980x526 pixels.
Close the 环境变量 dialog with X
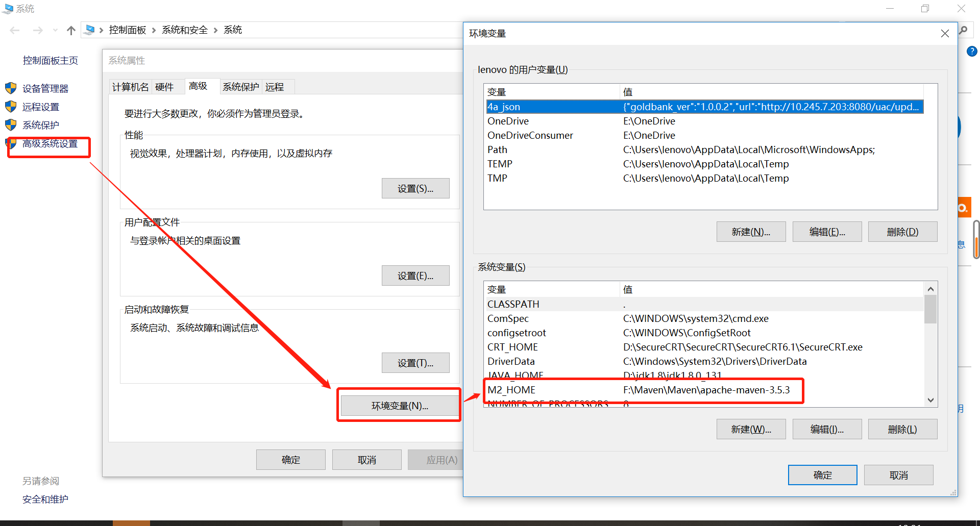(x=945, y=34)
